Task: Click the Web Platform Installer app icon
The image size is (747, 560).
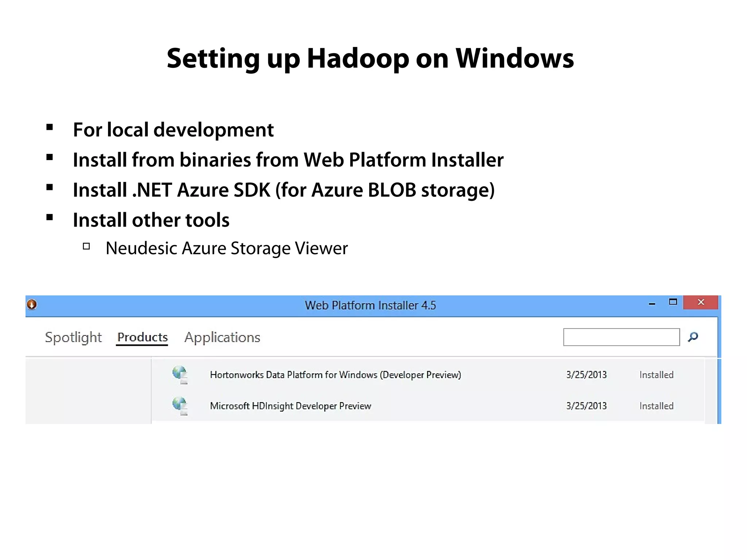Action: pyautogui.click(x=32, y=304)
